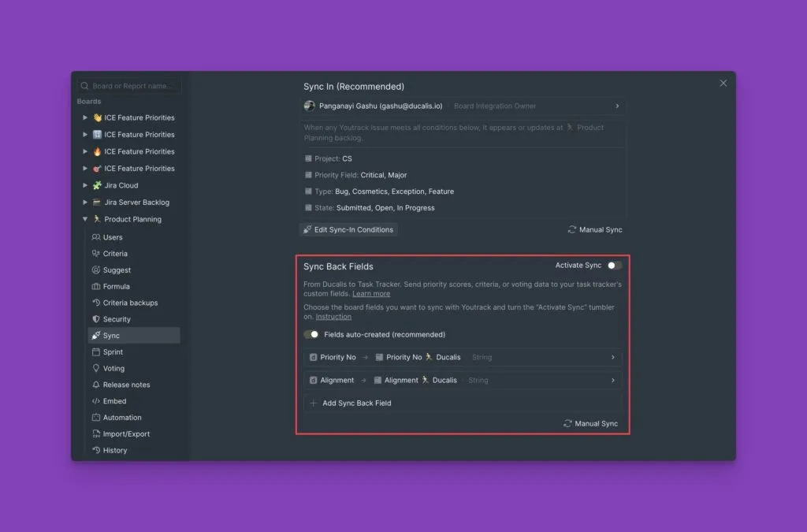Open the Alignment sync field row chevron

pos(612,380)
